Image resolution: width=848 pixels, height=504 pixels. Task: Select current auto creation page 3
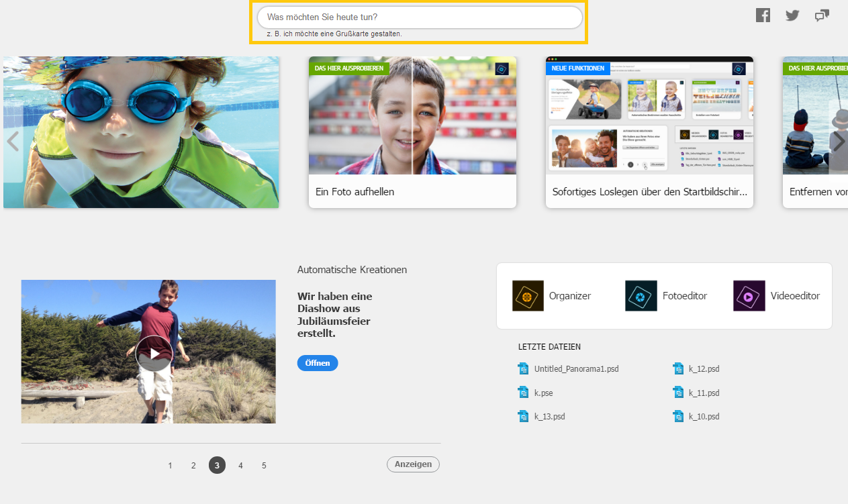[217, 465]
